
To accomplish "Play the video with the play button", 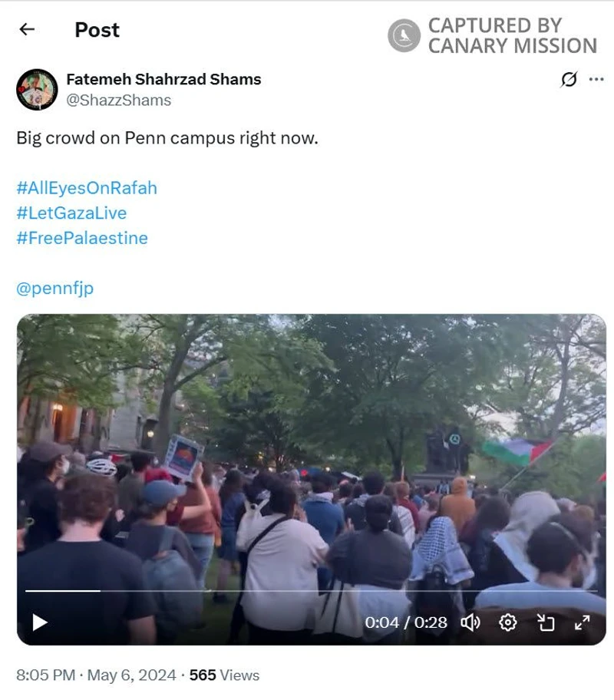I will 40,622.
